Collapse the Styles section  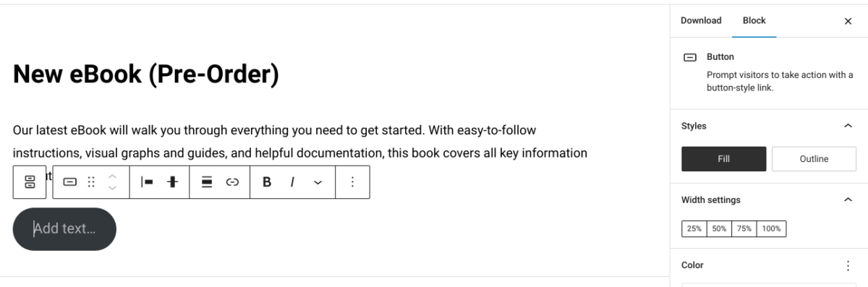tap(848, 126)
